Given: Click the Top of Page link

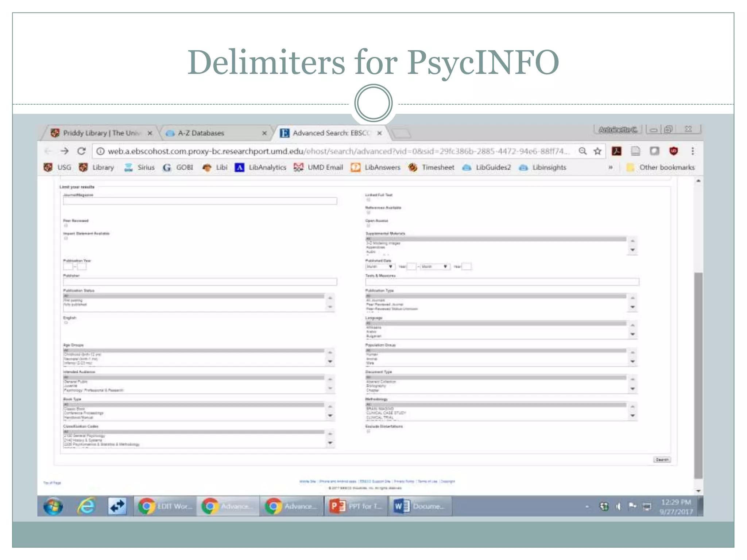Looking at the screenshot, I should pos(52,483).
